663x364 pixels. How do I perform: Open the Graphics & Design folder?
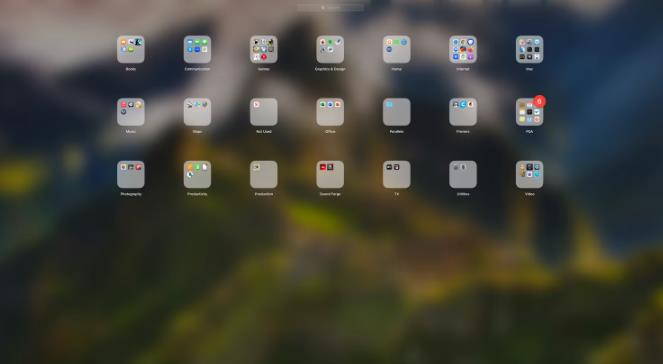[x=330, y=49]
